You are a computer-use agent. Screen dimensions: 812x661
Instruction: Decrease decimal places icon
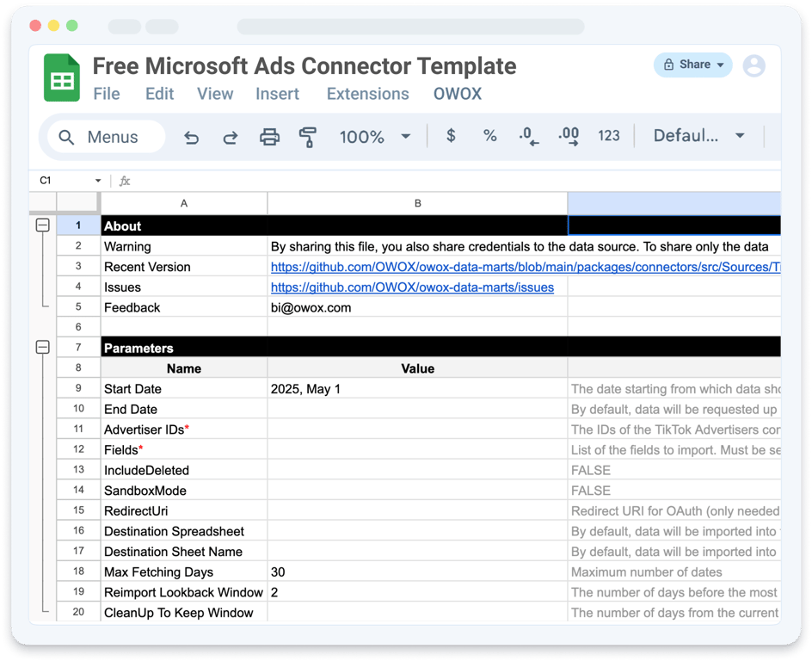point(529,136)
